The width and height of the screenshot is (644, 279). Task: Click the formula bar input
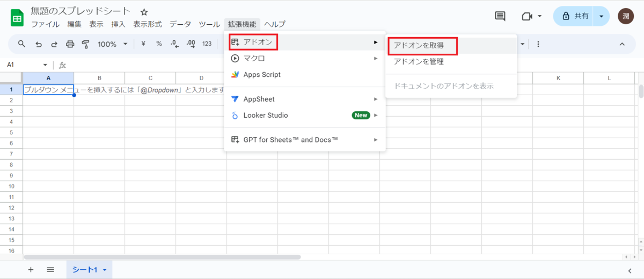(x=354, y=65)
